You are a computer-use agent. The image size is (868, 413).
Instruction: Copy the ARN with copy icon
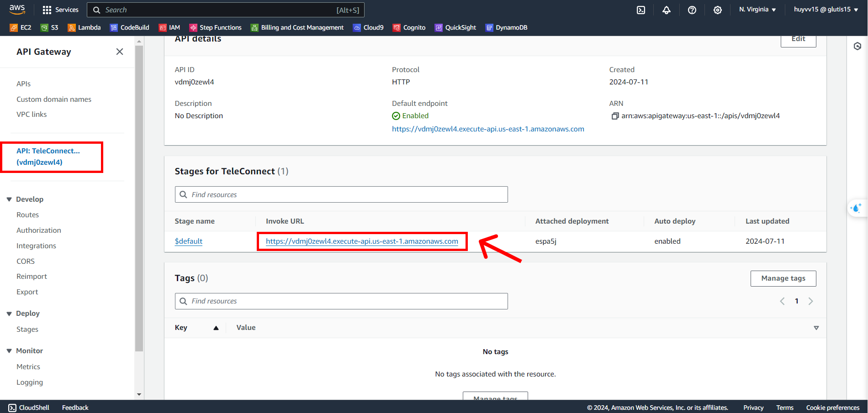(615, 116)
